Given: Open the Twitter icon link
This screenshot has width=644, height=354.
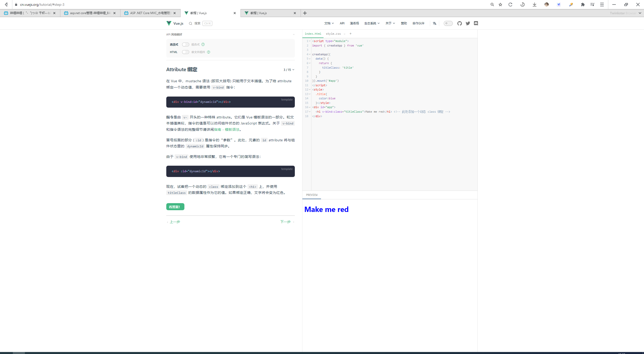Looking at the screenshot, I should click(468, 23).
